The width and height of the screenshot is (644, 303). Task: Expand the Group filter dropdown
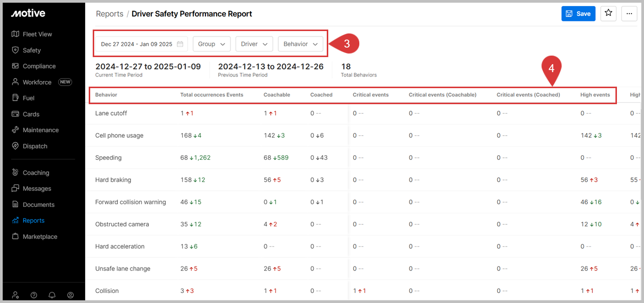click(x=211, y=44)
